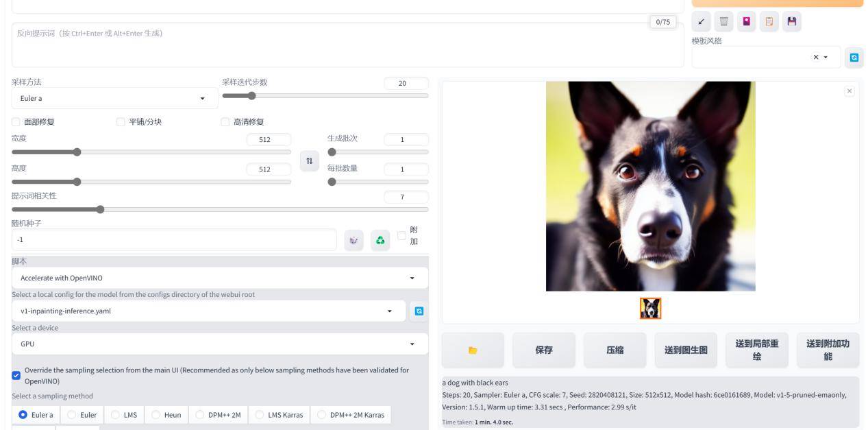The image size is (868, 430).
Task: Clear the 模板风格 selection with X
Action: point(816,58)
